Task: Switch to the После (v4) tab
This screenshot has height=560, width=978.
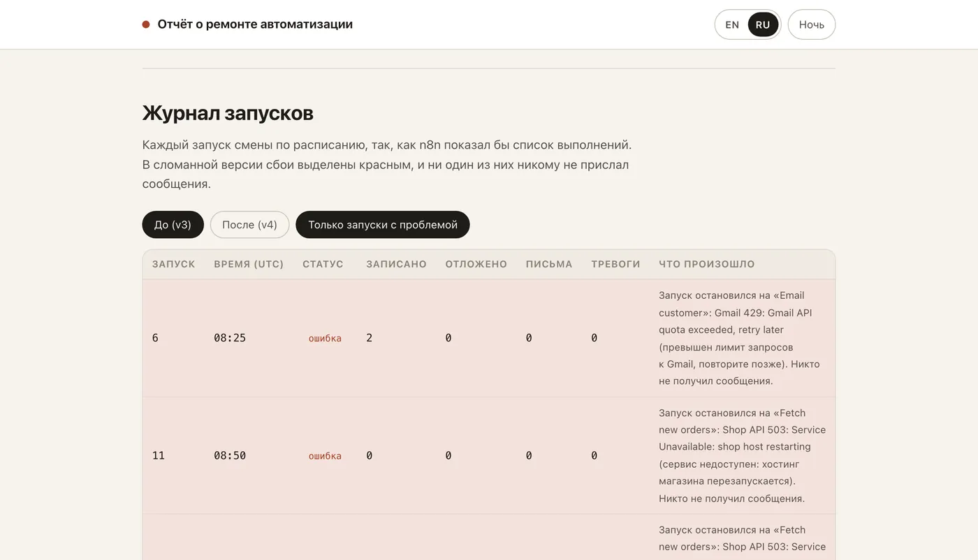Action: [249, 225]
